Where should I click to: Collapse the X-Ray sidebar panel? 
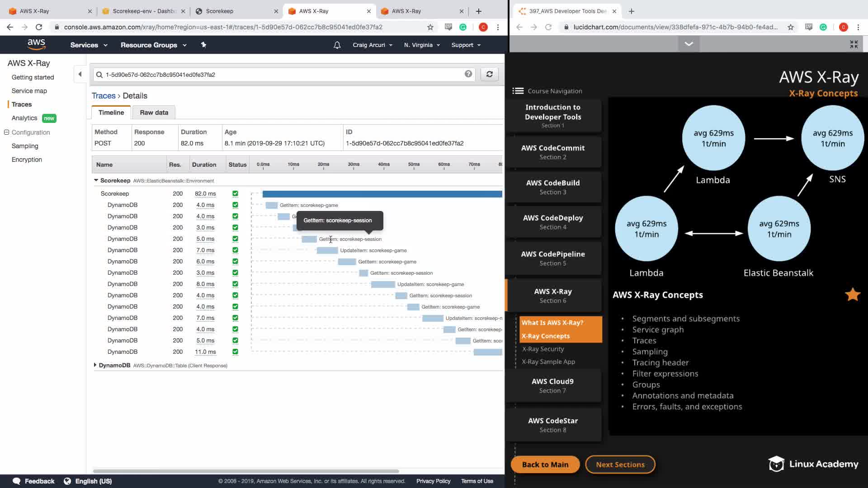pos(80,74)
